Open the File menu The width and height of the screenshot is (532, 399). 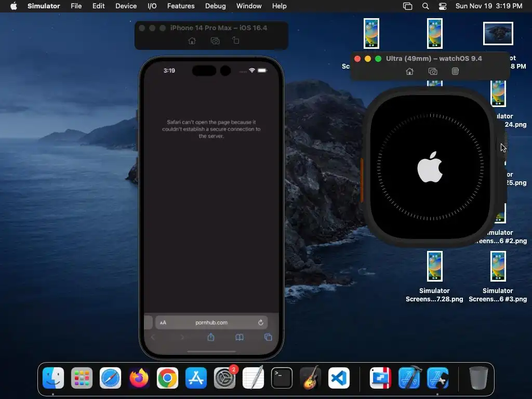coord(76,6)
